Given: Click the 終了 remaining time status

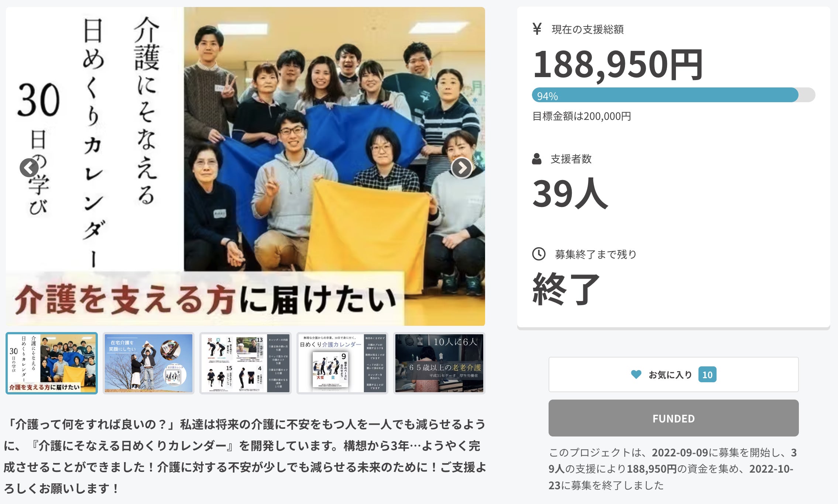Looking at the screenshot, I should [x=566, y=290].
